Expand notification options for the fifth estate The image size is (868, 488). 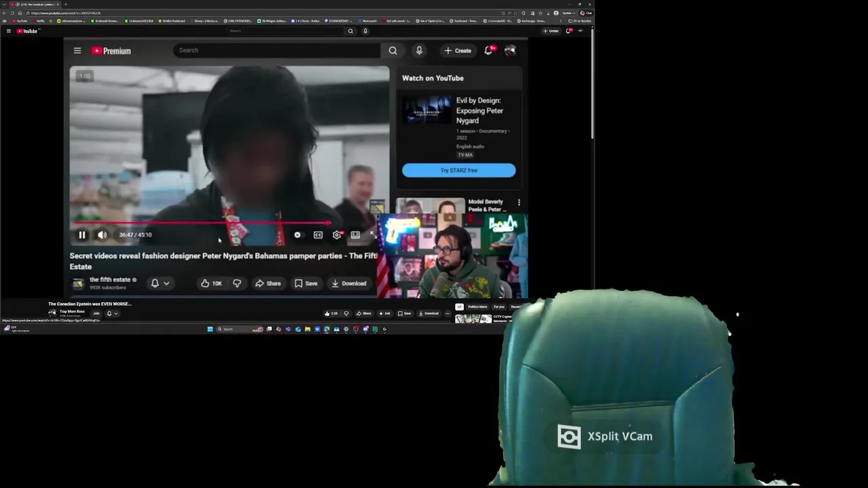tap(160, 283)
